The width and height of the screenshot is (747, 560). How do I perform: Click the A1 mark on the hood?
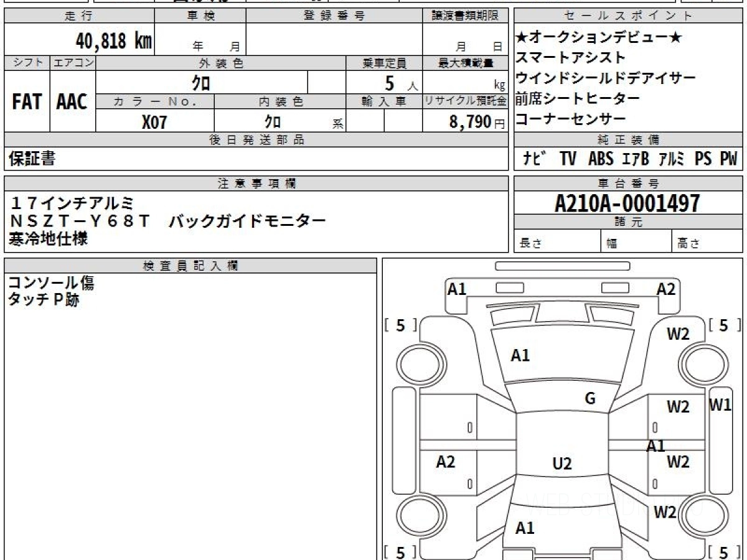click(520, 355)
